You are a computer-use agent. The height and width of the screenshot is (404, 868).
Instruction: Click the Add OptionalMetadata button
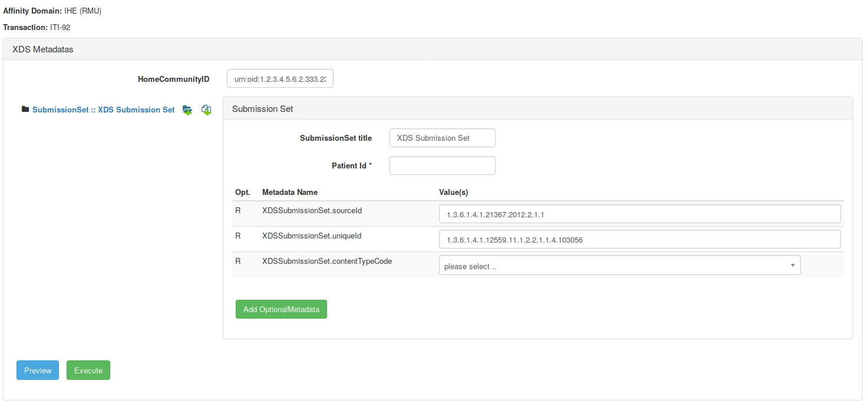click(x=281, y=309)
